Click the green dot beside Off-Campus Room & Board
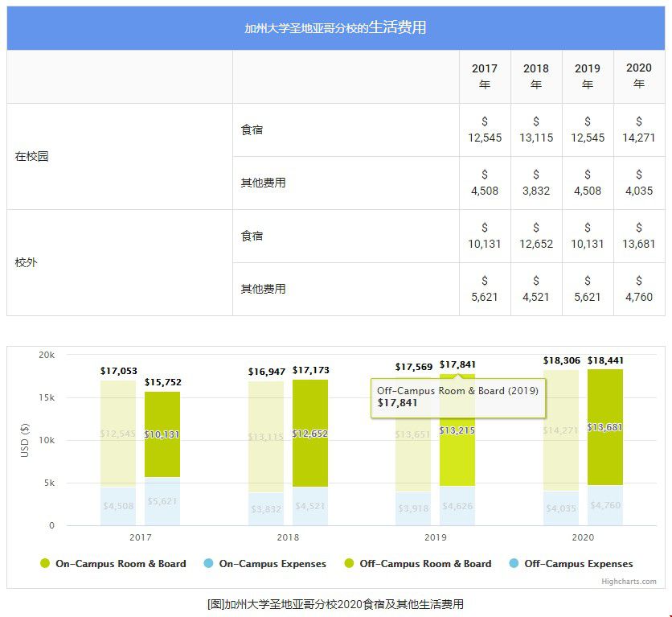 click(348, 564)
